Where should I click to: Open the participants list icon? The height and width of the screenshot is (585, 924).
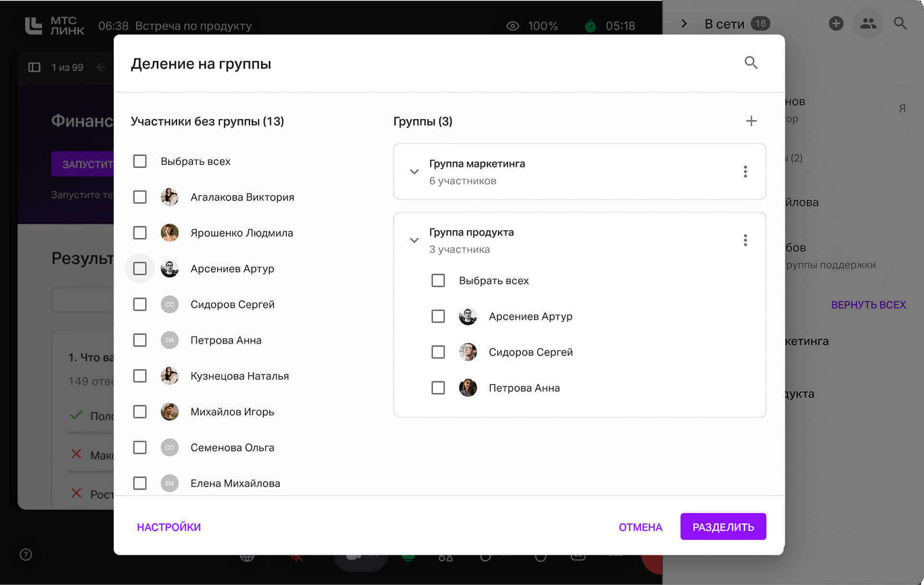(x=868, y=23)
